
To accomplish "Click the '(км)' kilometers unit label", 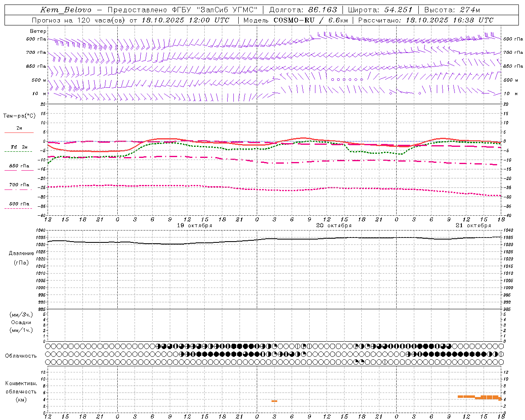I will coord(21,399).
